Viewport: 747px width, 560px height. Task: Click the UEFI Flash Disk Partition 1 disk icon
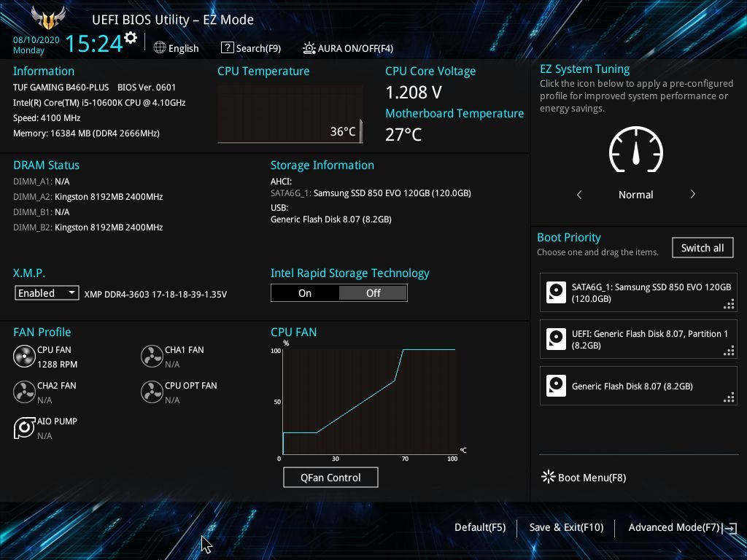pyautogui.click(x=556, y=339)
